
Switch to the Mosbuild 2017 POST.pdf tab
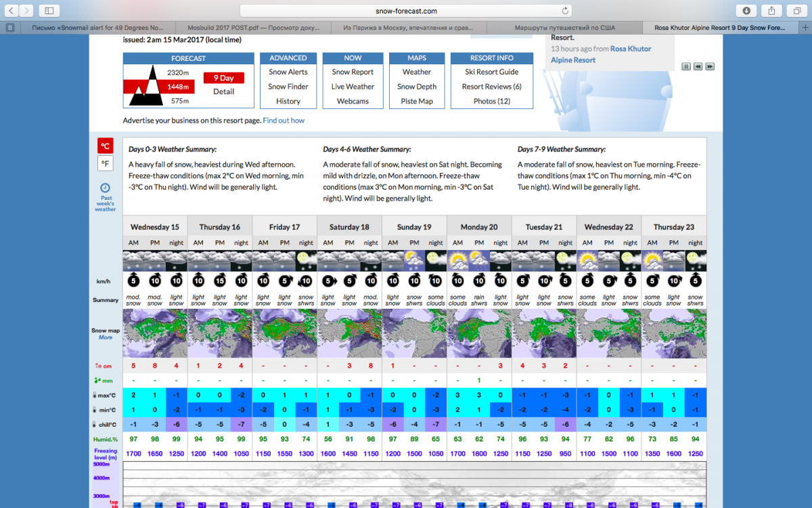254,28
